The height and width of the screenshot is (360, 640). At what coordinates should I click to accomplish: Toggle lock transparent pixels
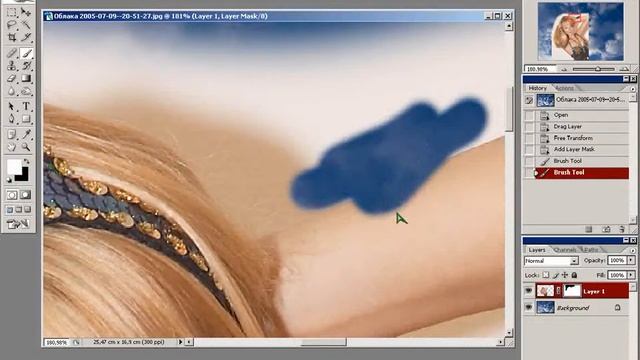point(546,275)
